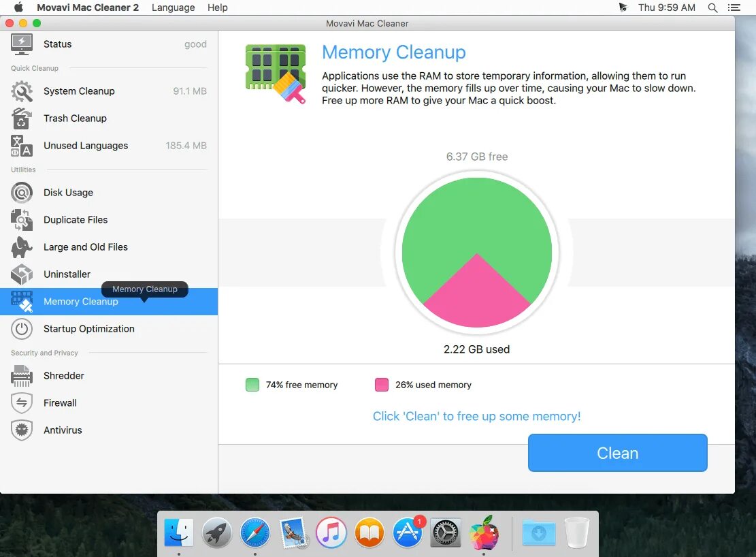This screenshot has width=756, height=557.
Task: Open the Help menu
Action: 218,7
